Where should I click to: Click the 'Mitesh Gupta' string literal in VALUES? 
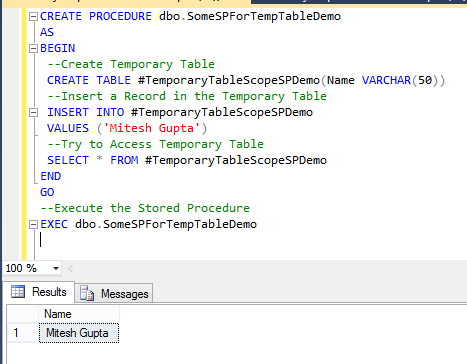click(152, 128)
